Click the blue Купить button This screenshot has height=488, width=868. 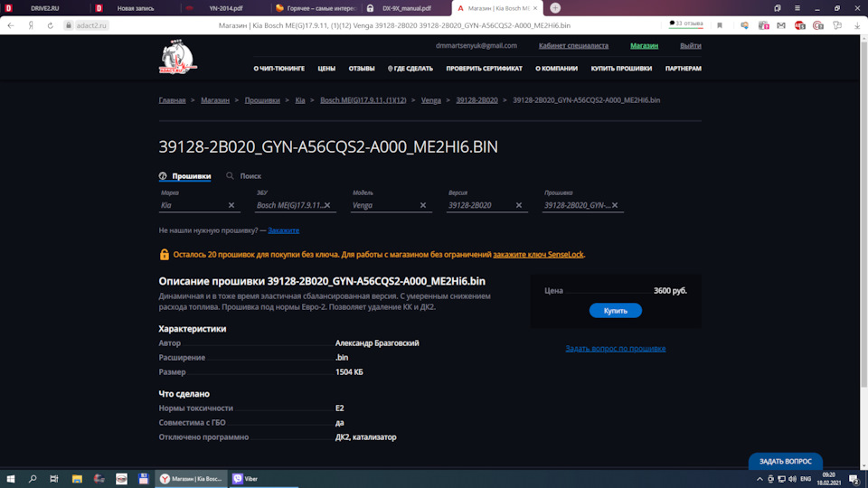[615, 311]
